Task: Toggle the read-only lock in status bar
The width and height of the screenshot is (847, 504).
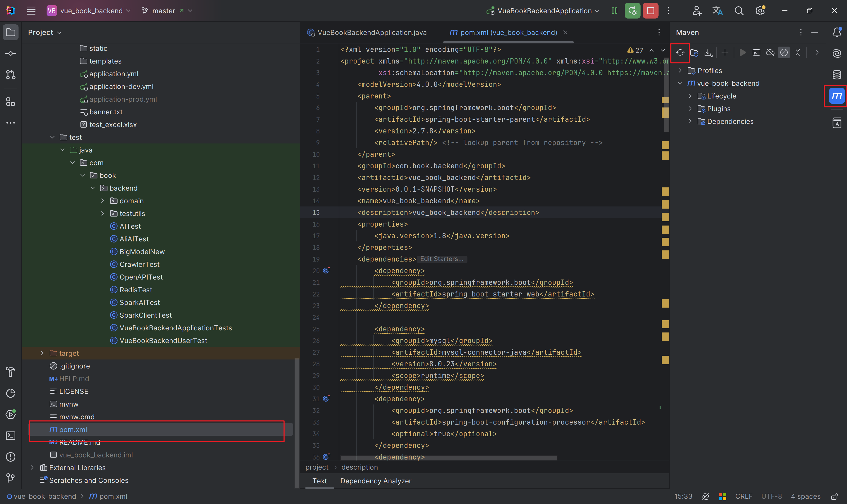Action: (x=834, y=497)
